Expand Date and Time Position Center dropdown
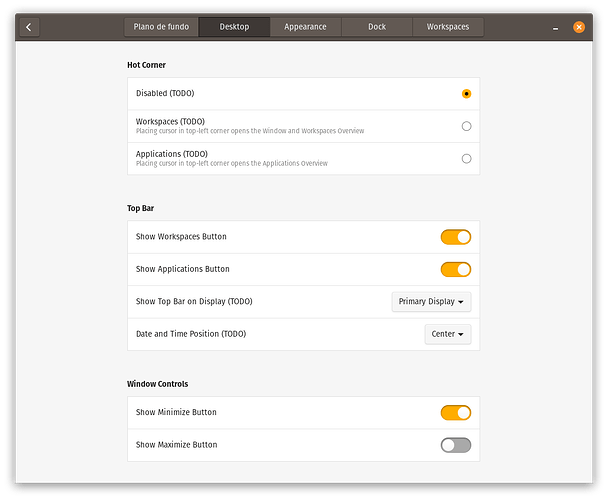The height and width of the screenshot is (500, 608). click(x=447, y=334)
